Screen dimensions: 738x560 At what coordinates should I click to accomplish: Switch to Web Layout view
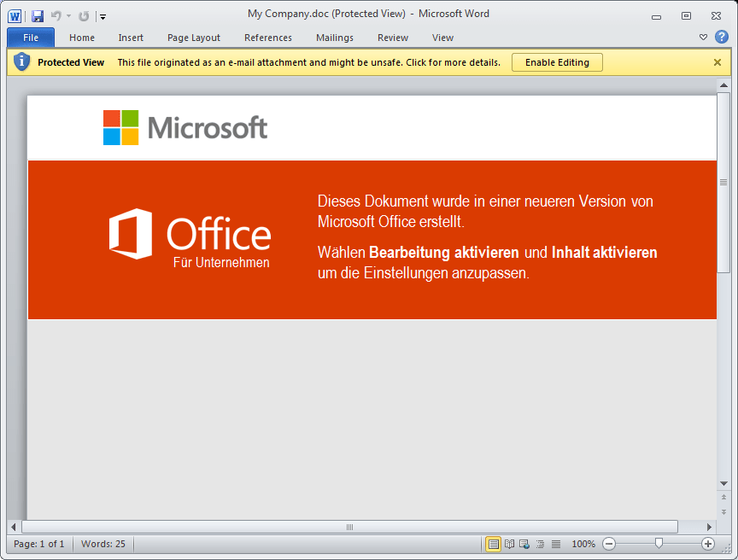524,544
